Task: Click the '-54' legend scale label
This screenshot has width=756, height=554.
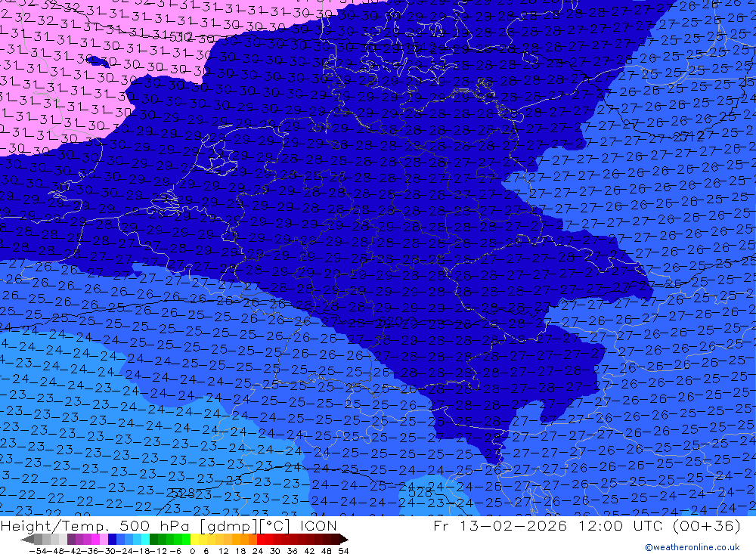Action: pyautogui.click(x=38, y=551)
